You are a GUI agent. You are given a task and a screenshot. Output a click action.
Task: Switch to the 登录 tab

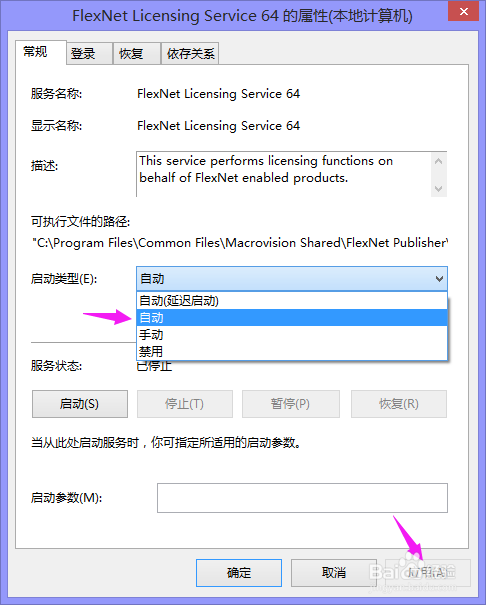(89, 53)
